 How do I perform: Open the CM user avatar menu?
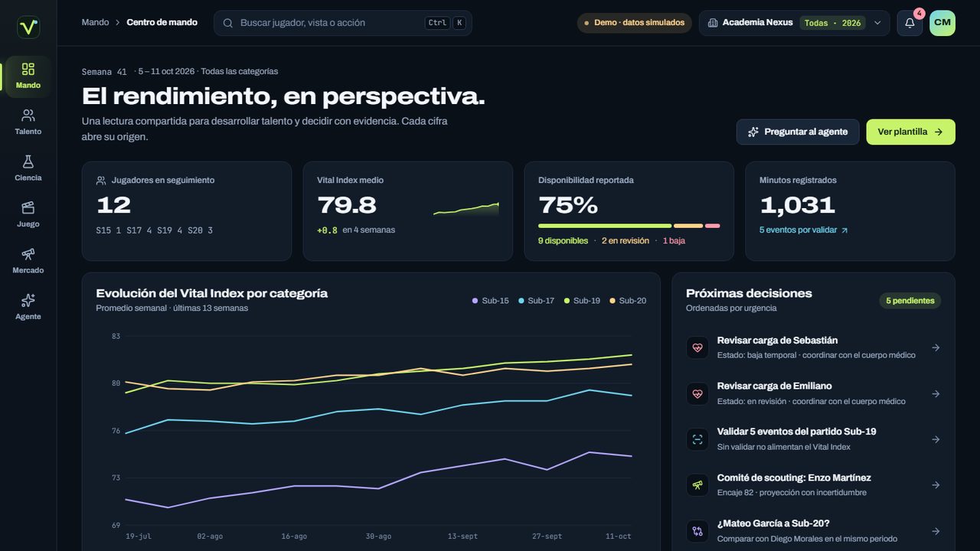942,23
